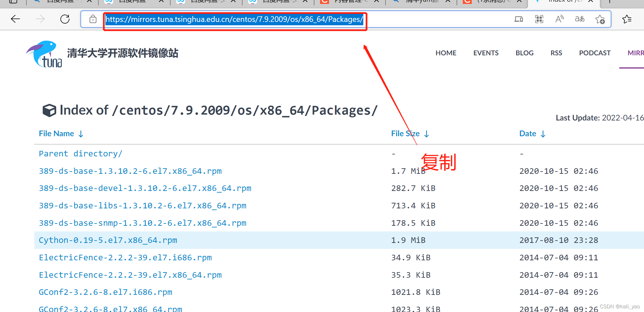This screenshot has height=312, width=644.
Task: Download Cython-0.19-5.el7.x86_64.rpm
Action: coord(108,240)
